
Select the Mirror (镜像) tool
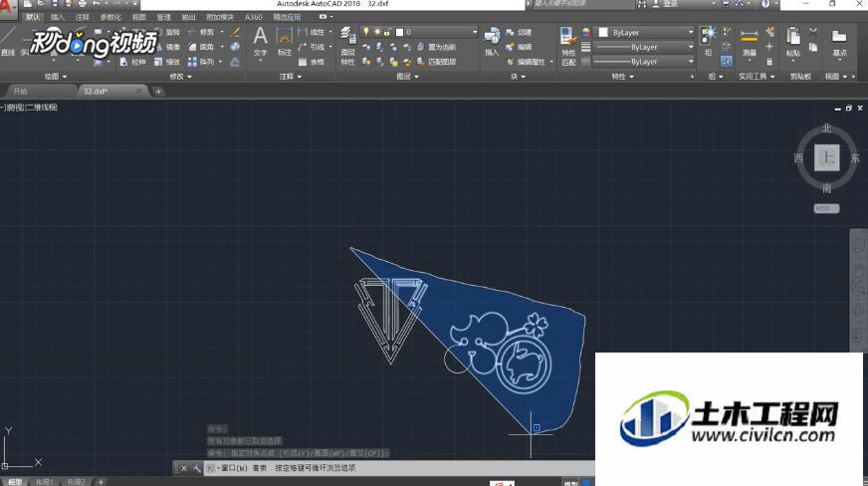[168, 47]
